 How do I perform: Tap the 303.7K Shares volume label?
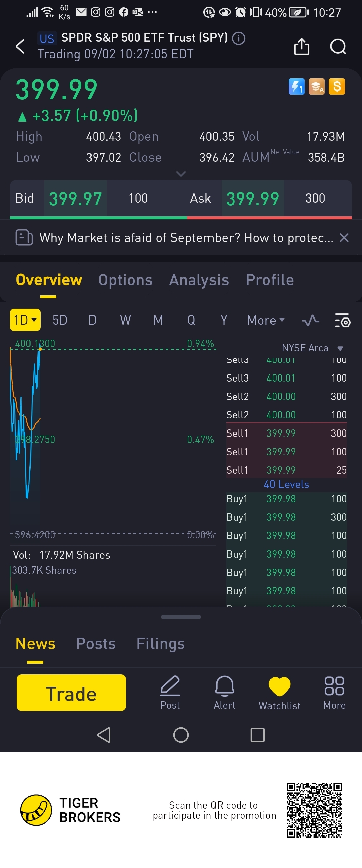pos(44,570)
